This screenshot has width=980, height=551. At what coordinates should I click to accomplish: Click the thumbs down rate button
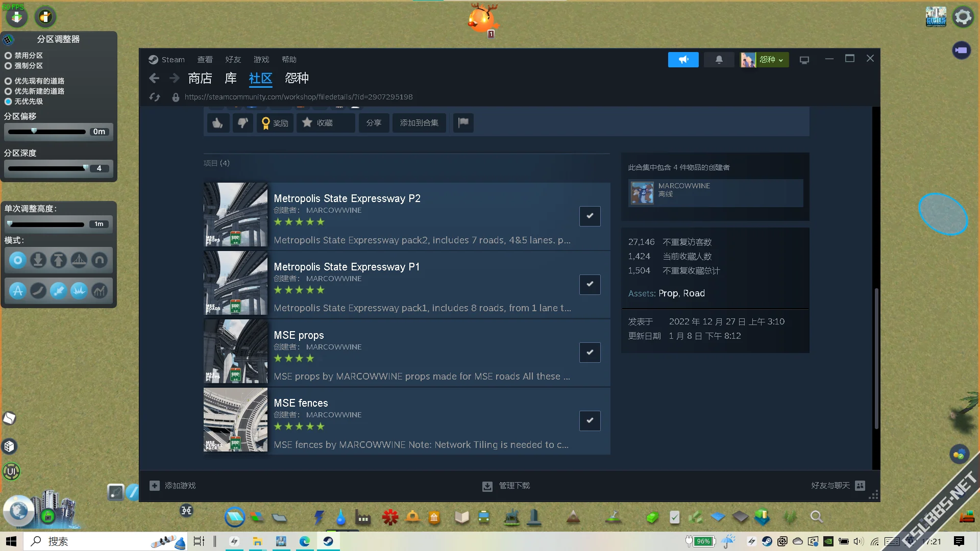243,123
